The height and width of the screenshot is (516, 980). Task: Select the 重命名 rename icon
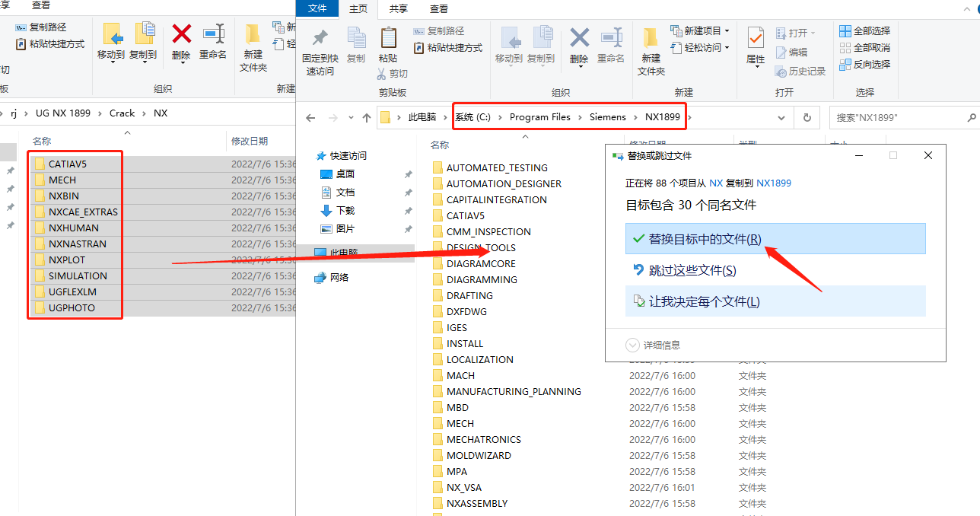tap(611, 42)
